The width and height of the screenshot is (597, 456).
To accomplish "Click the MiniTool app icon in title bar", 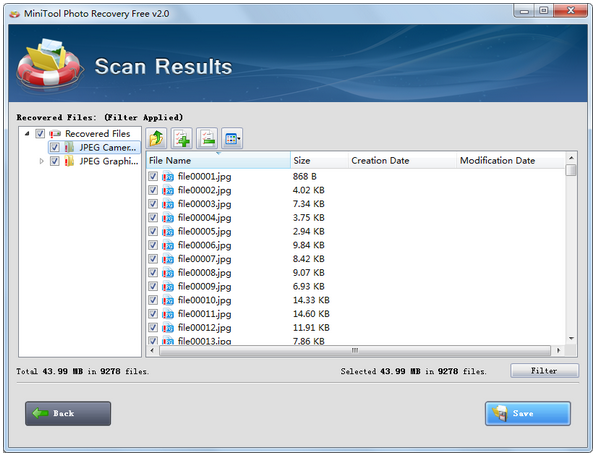I will pos(15,14).
